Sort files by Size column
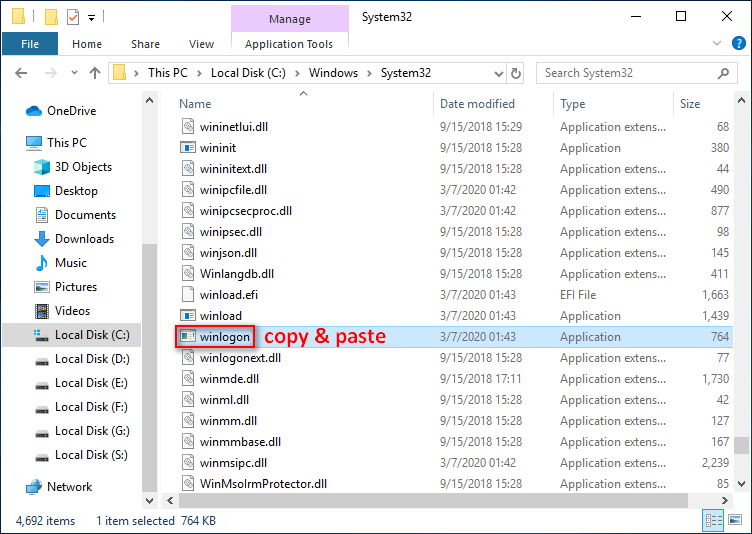 pyautogui.click(x=690, y=104)
